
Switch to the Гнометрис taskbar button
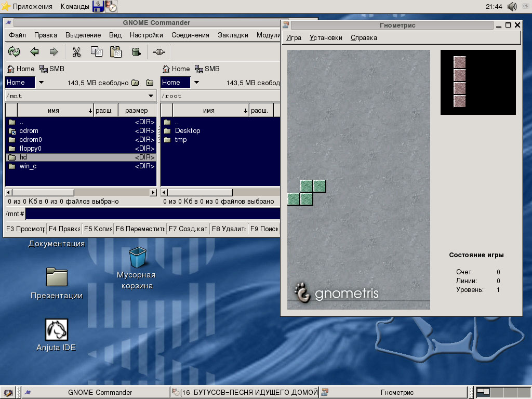click(x=394, y=393)
